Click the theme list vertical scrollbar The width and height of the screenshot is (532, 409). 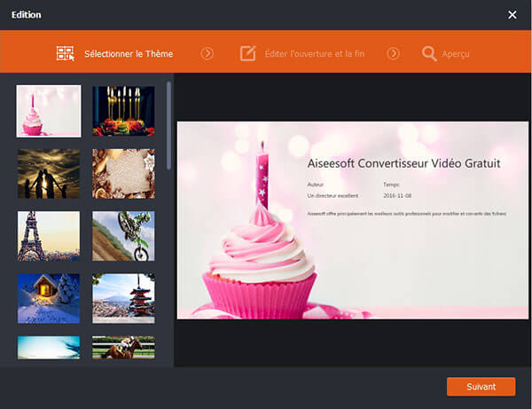point(168,124)
